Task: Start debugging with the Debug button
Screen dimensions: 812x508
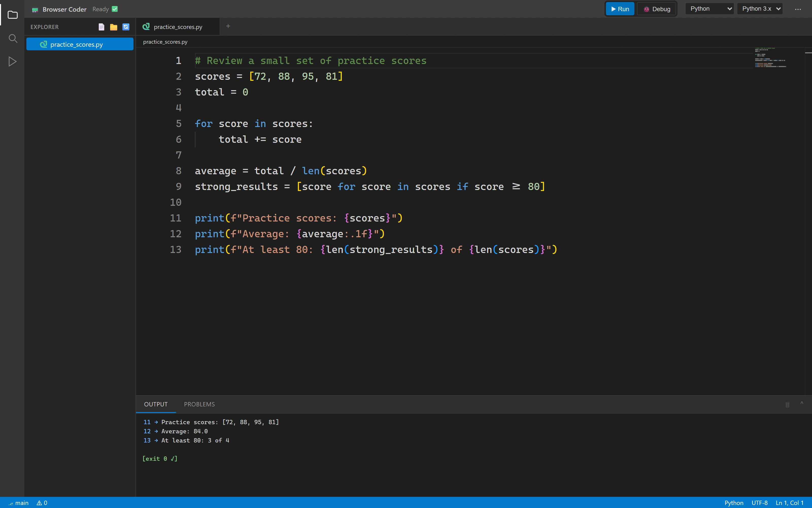Action: pyautogui.click(x=657, y=9)
